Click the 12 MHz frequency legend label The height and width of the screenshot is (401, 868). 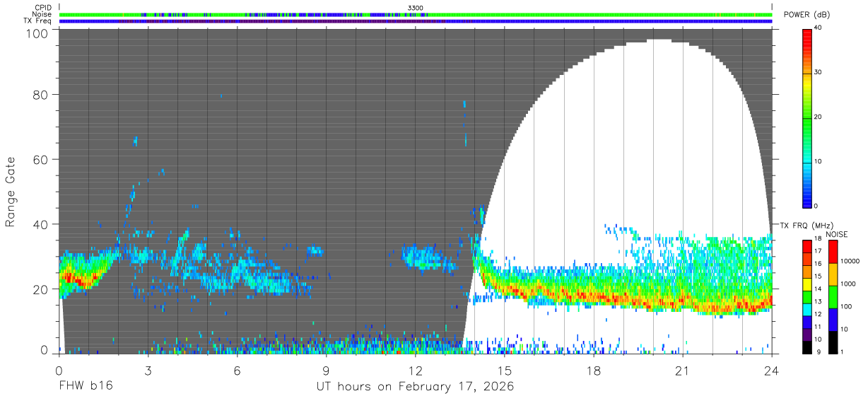click(819, 314)
